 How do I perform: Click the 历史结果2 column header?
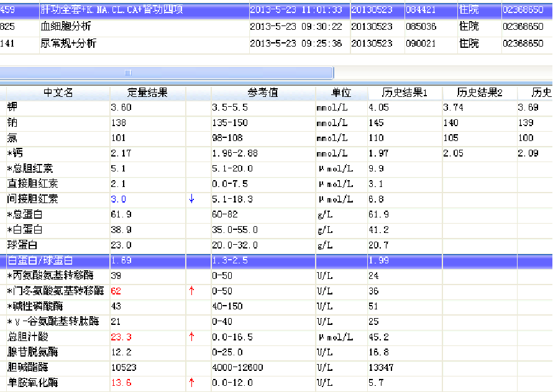[x=479, y=93]
